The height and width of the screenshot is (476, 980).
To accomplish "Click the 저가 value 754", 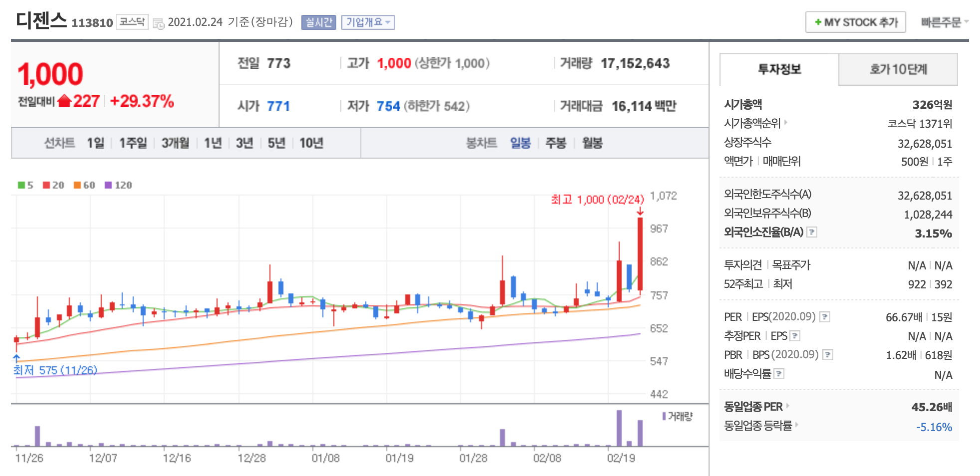I will click(x=388, y=106).
